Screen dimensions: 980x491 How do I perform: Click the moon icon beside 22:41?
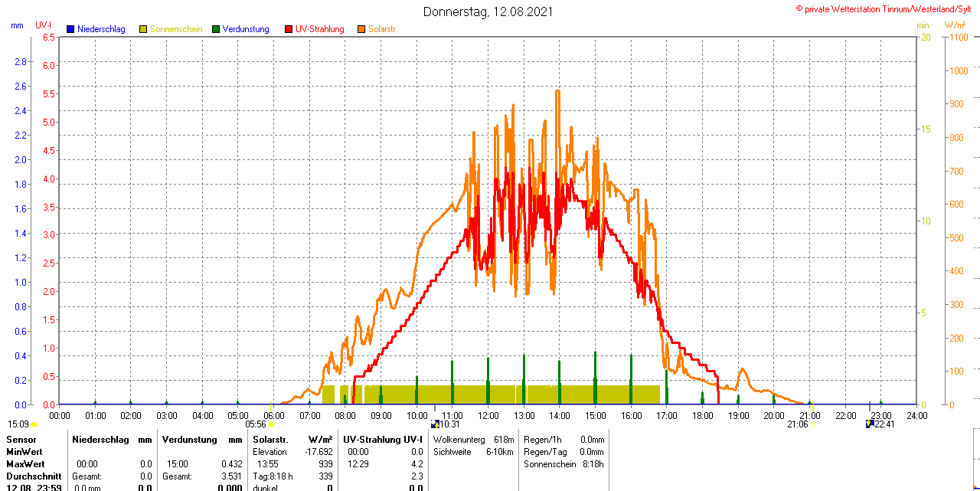[870, 424]
